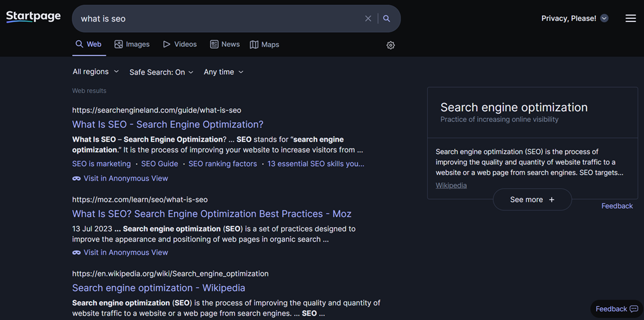
Task: Open the SEO is marketing sublink
Action: pyautogui.click(x=101, y=164)
